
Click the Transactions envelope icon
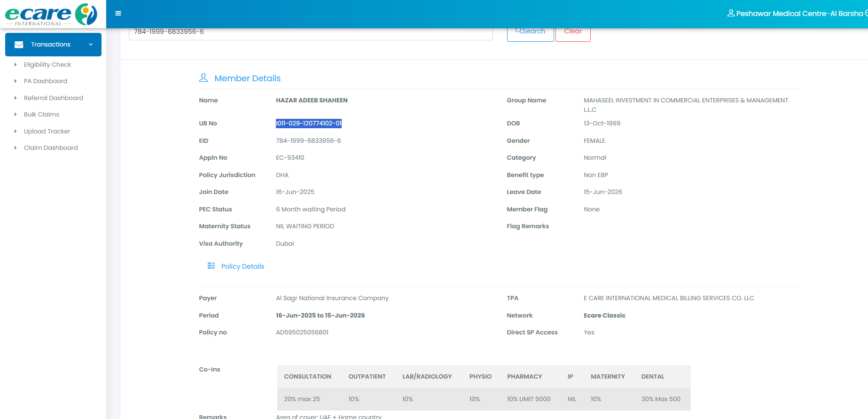[x=19, y=45]
